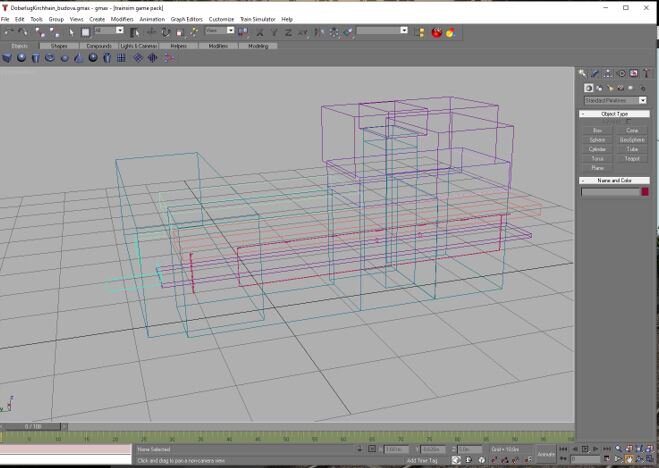Switch to the Modifiers tab

pos(218,46)
